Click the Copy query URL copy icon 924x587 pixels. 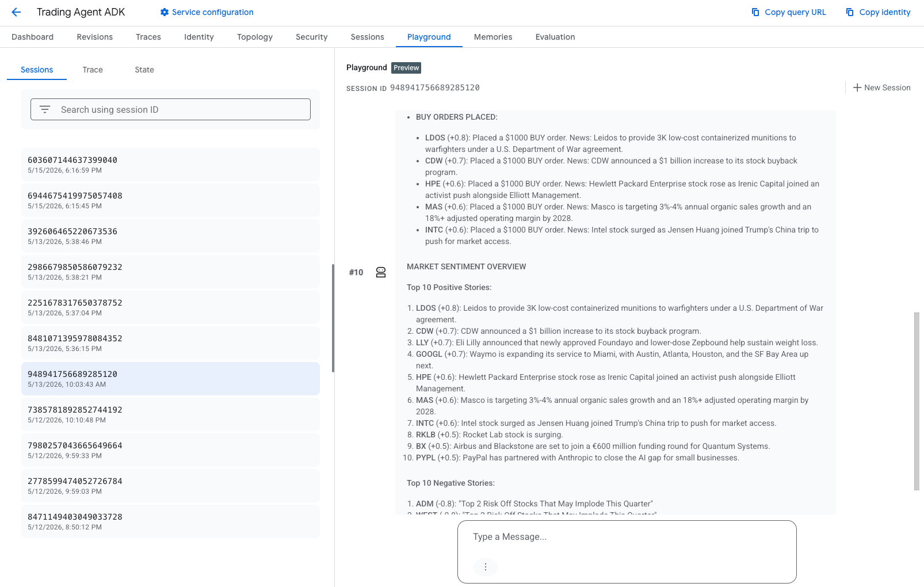pos(755,12)
